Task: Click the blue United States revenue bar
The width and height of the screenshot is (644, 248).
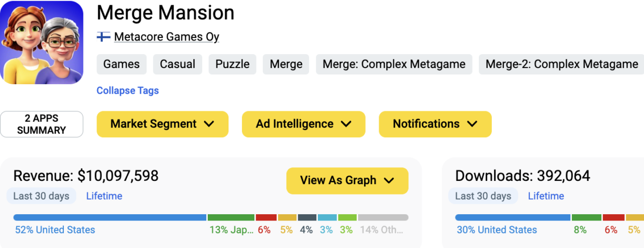Action: click(110, 217)
